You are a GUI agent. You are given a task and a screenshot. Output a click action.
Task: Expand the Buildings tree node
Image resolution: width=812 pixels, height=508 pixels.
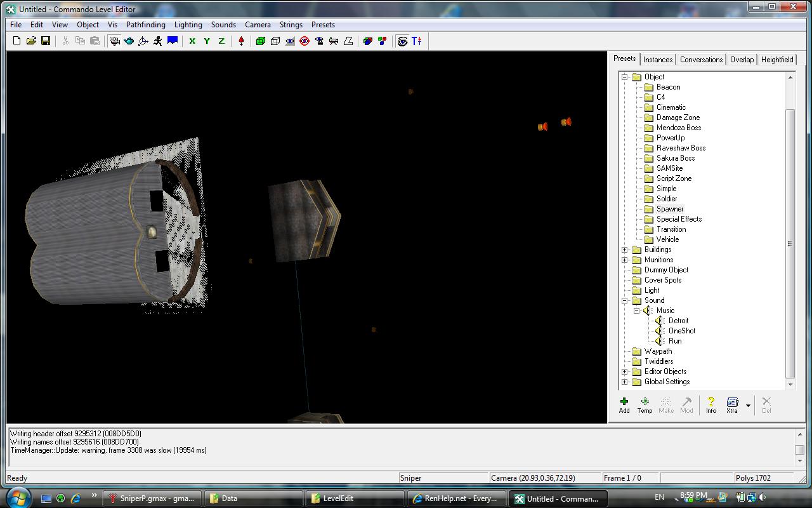[x=625, y=250]
